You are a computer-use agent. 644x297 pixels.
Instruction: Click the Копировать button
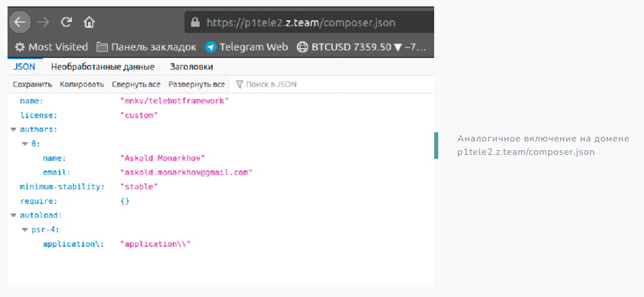click(82, 84)
